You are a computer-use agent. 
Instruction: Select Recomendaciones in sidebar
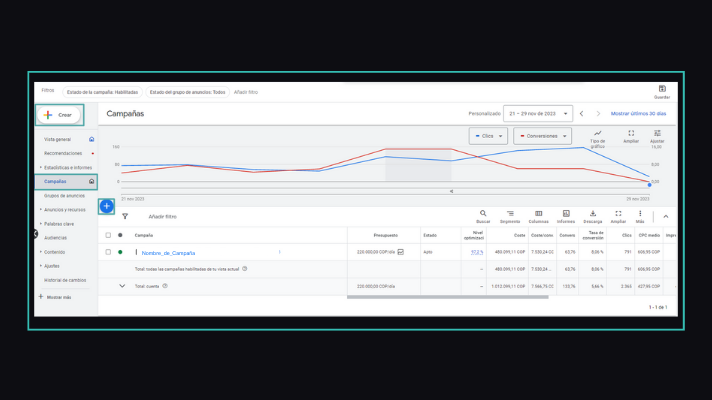click(x=63, y=153)
